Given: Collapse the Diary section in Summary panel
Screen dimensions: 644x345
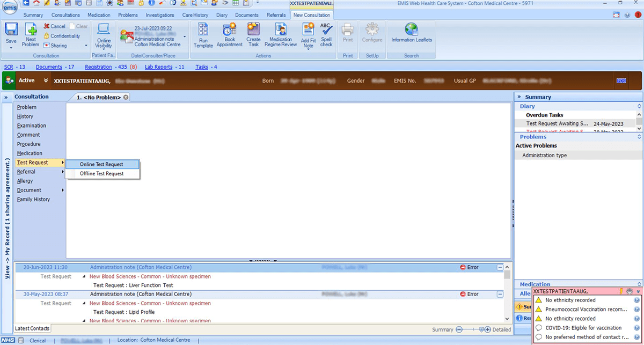Looking at the screenshot, I should (639, 106).
